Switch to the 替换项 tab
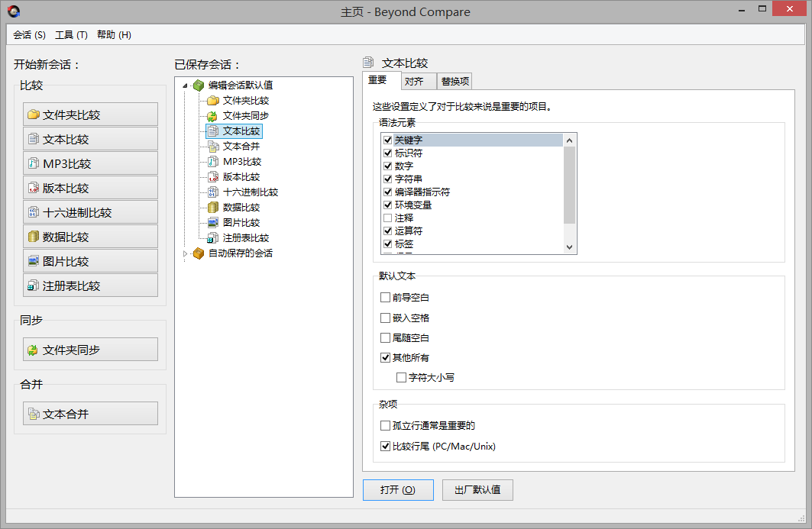This screenshot has height=529, width=812. (455, 82)
